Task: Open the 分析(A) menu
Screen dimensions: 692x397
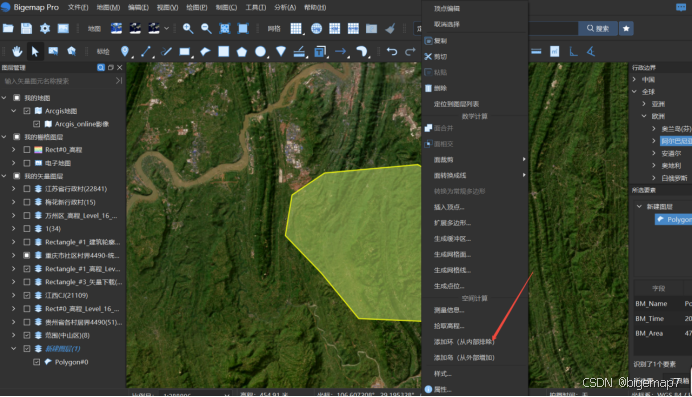Action: (285, 7)
